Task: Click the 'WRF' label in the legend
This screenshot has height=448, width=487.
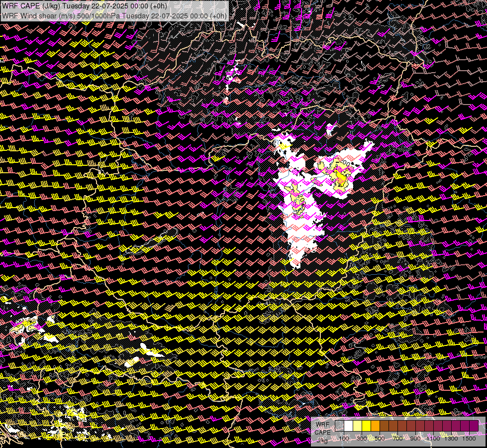Action: click(x=323, y=425)
